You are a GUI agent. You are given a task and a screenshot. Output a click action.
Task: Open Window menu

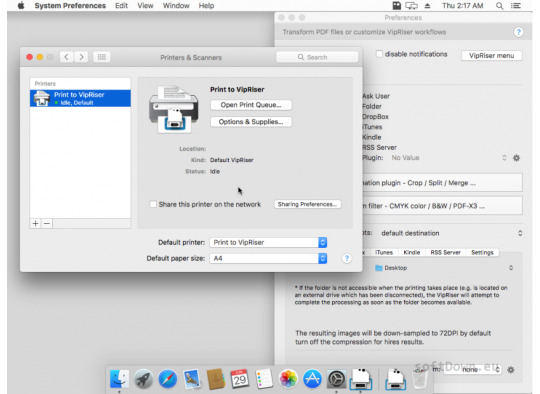point(176,6)
